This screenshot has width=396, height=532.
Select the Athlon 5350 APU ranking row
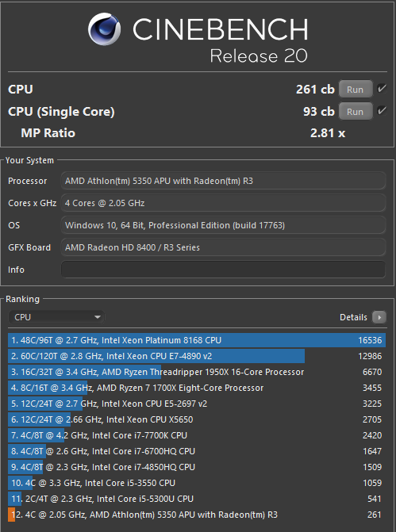(197, 515)
